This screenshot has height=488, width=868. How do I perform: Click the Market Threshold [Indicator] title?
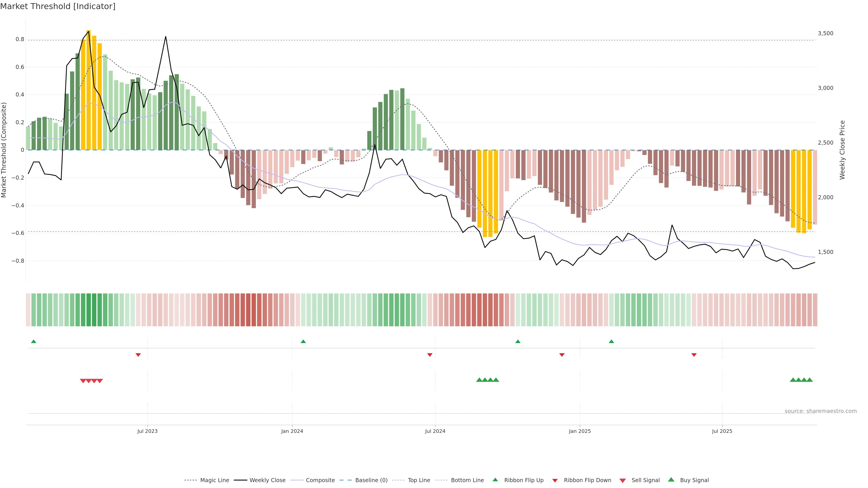[x=58, y=6]
